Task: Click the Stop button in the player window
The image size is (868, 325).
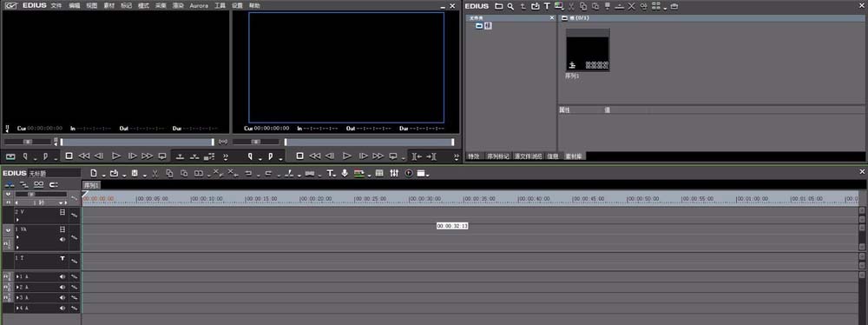Action: (69, 156)
